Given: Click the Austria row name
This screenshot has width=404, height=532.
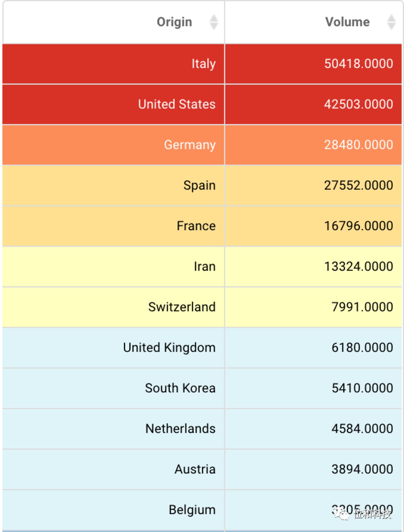Looking at the screenshot, I should coord(195,469).
